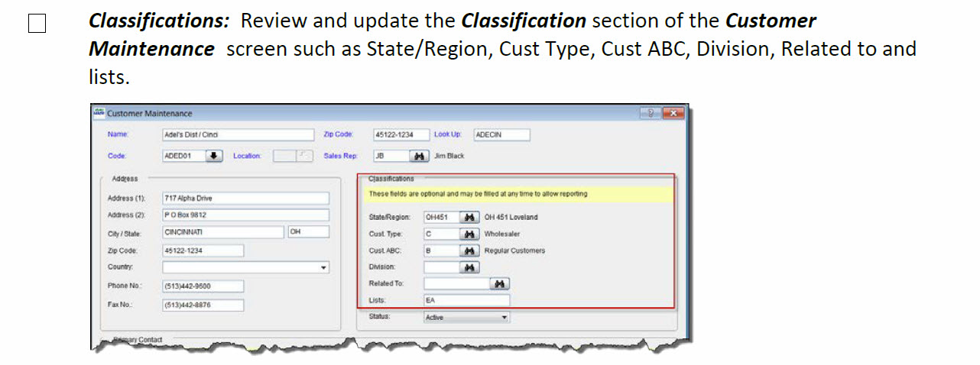980x365 pixels.
Task: Open the Cust. Type binoculars lookup
Action: point(469,234)
